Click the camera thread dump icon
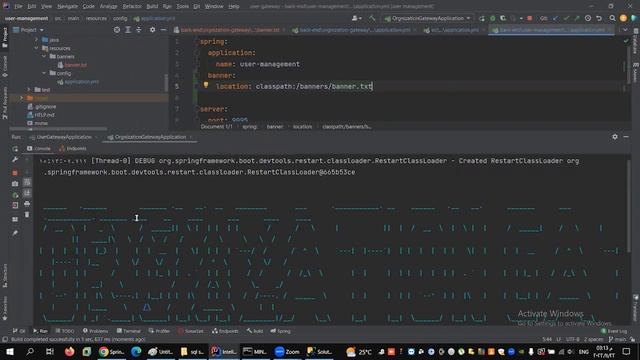This screenshot has height=360, width=640. (x=15, y=184)
